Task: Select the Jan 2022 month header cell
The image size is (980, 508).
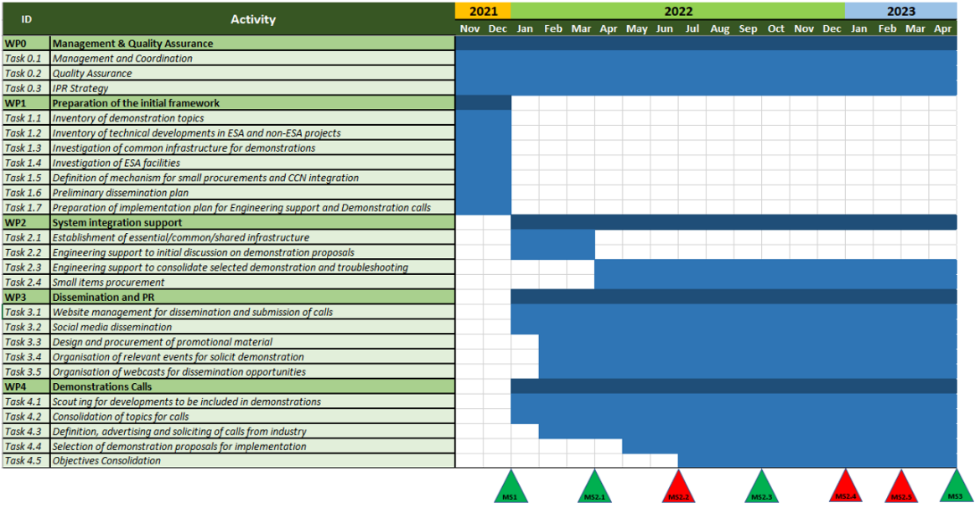Action: [x=525, y=28]
